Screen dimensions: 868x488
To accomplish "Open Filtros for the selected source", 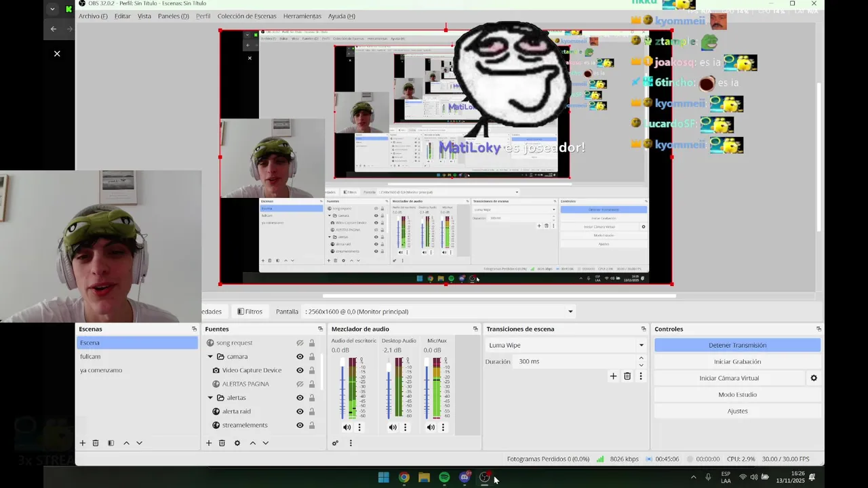I will coord(250,312).
